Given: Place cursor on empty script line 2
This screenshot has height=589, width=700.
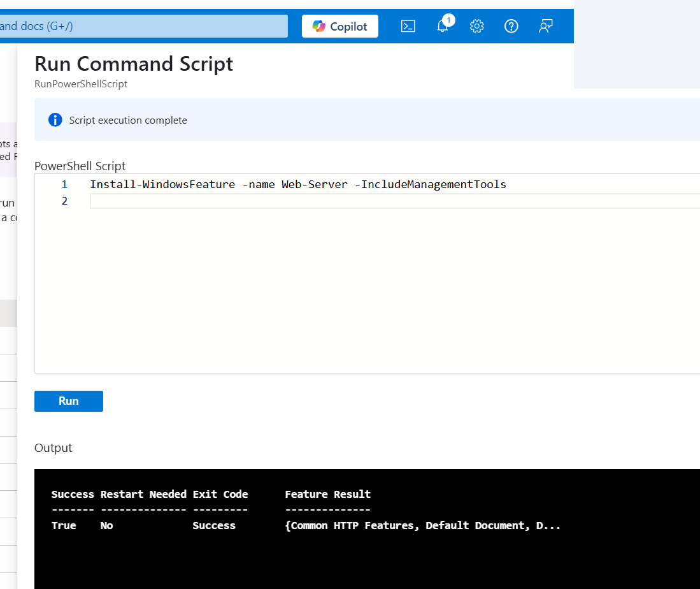Looking at the screenshot, I should [x=395, y=201].
